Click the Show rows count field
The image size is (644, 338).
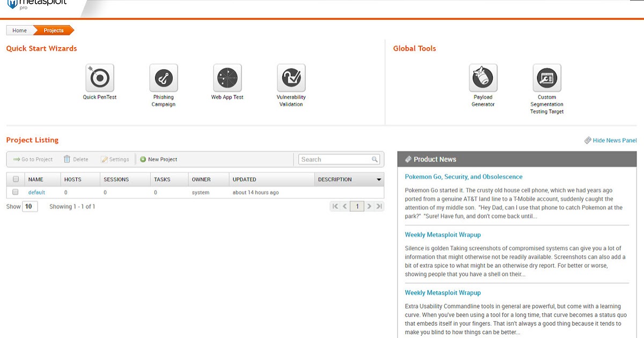pos(30,207)
